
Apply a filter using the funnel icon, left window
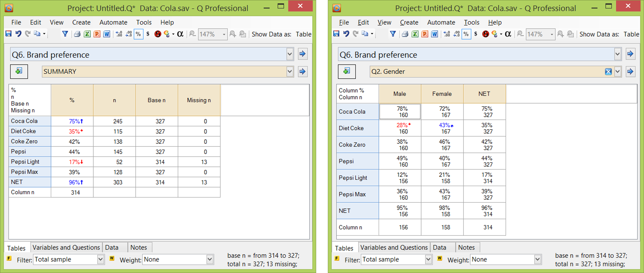pos(65,34)
